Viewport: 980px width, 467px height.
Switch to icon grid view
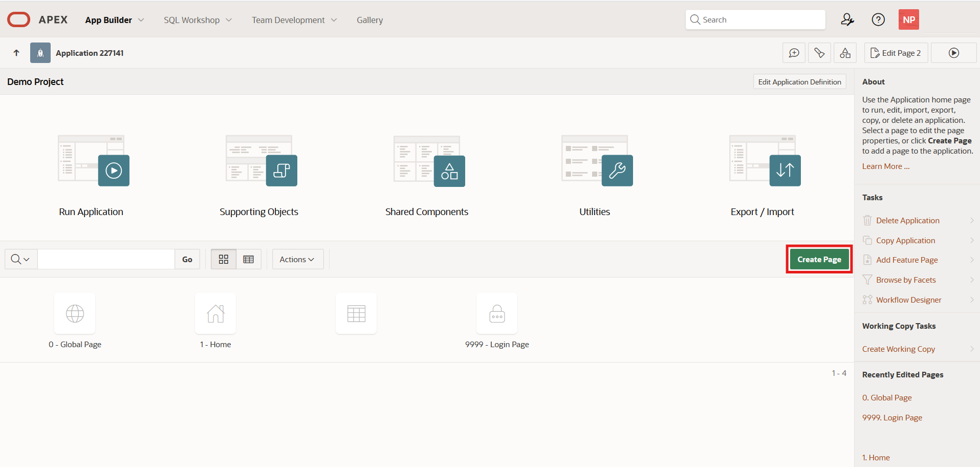[223, 259]
